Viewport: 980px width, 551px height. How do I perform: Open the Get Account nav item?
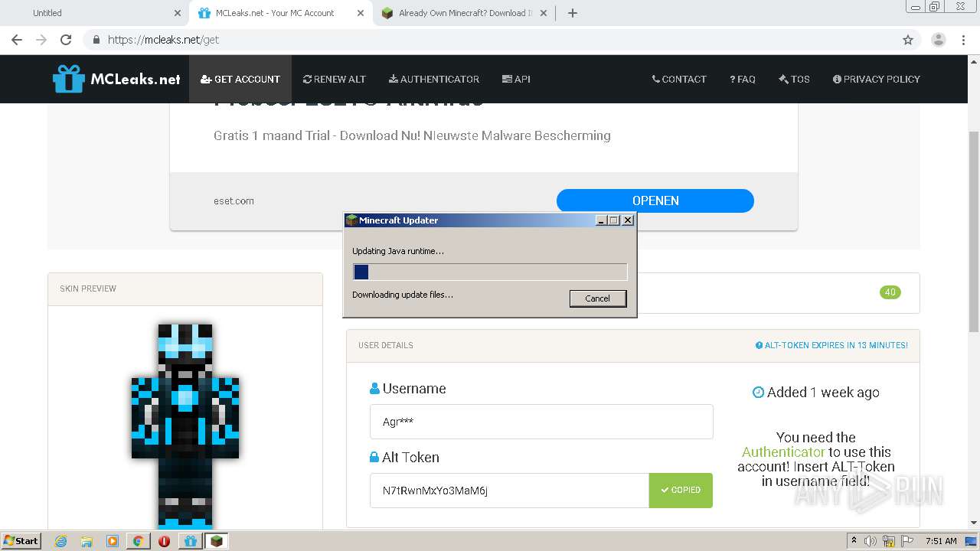point(240,79)
